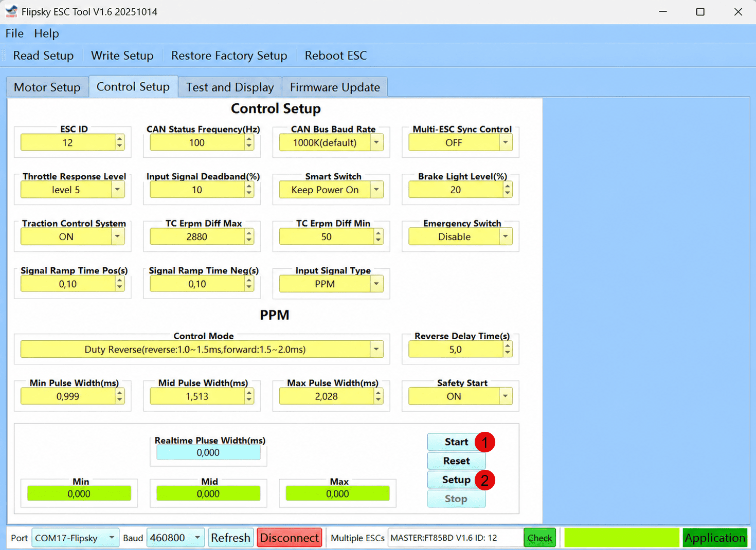Image resolution: width=756 pixels, height=550 pixels.
Task: Click the green Min calibration readout
Action: 79,494
